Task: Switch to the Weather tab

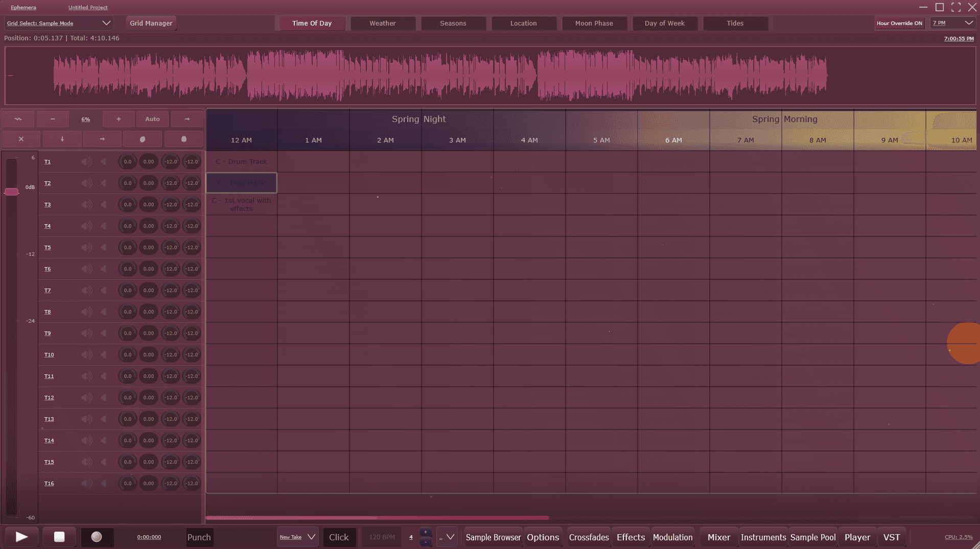Action: [382, 23]
